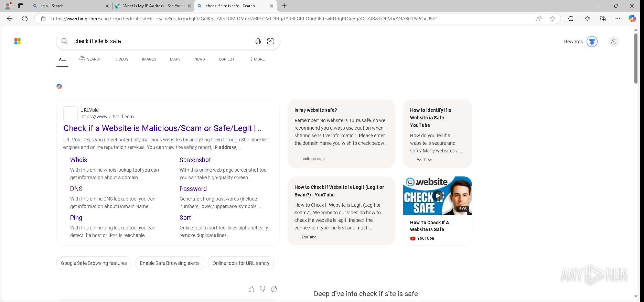Close 'What Is My IP Address' tab
This screenshot has width=644, height=302.
(x=189, y=6)
